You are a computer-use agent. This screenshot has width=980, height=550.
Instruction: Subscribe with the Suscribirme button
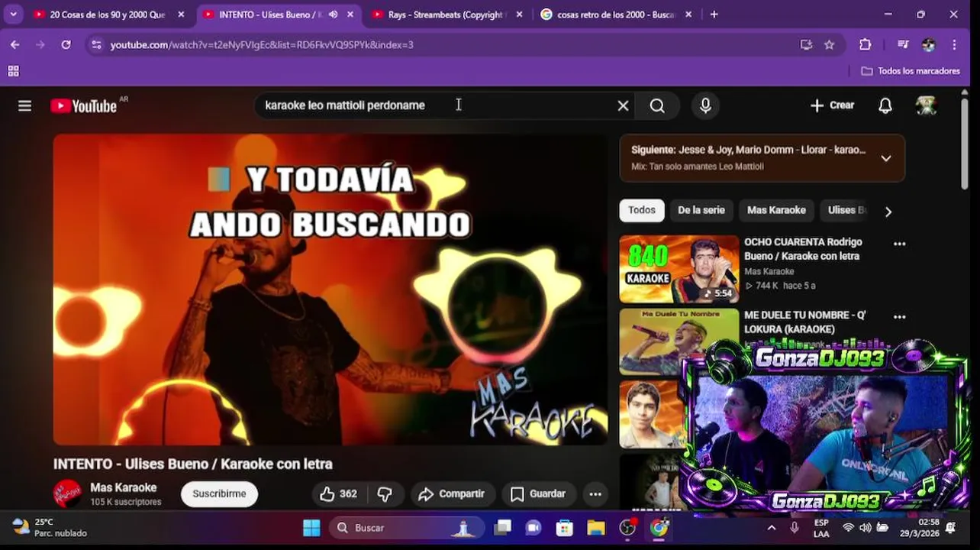point(219,493)
